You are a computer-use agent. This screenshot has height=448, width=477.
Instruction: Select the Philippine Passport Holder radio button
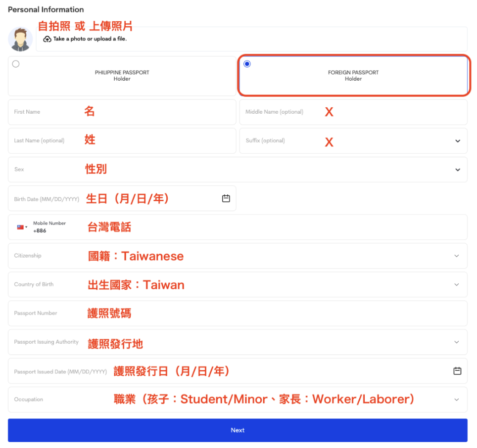[x=16, y=64]
